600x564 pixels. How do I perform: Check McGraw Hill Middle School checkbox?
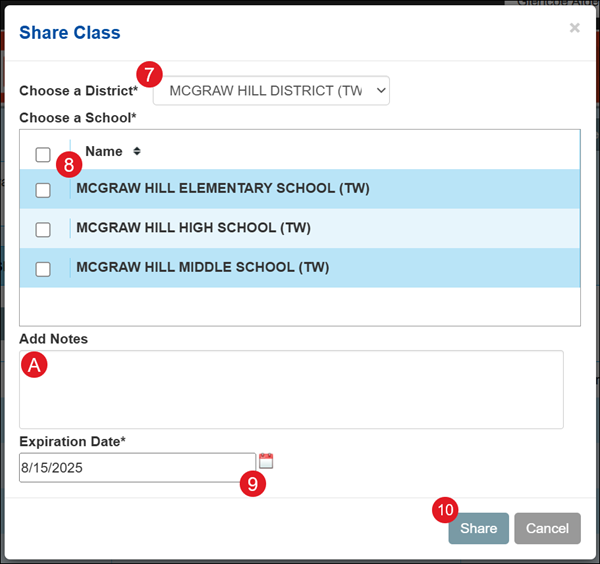click(x=43, y=268)
